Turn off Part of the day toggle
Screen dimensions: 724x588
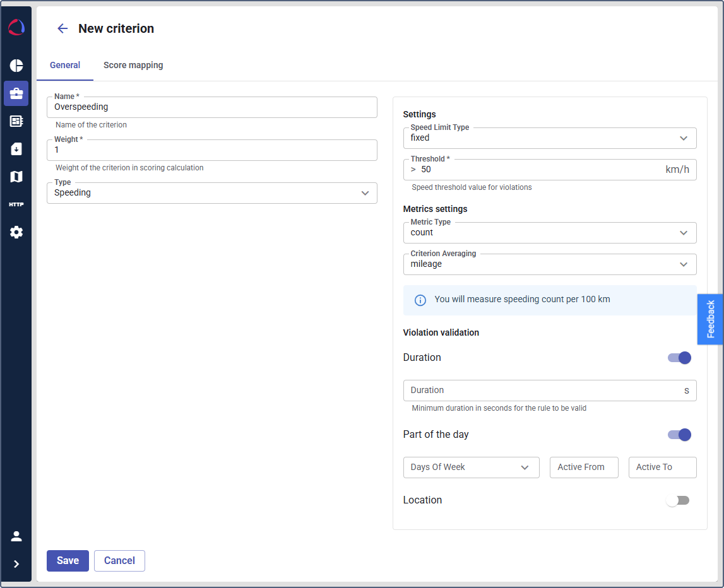[679, 435]
